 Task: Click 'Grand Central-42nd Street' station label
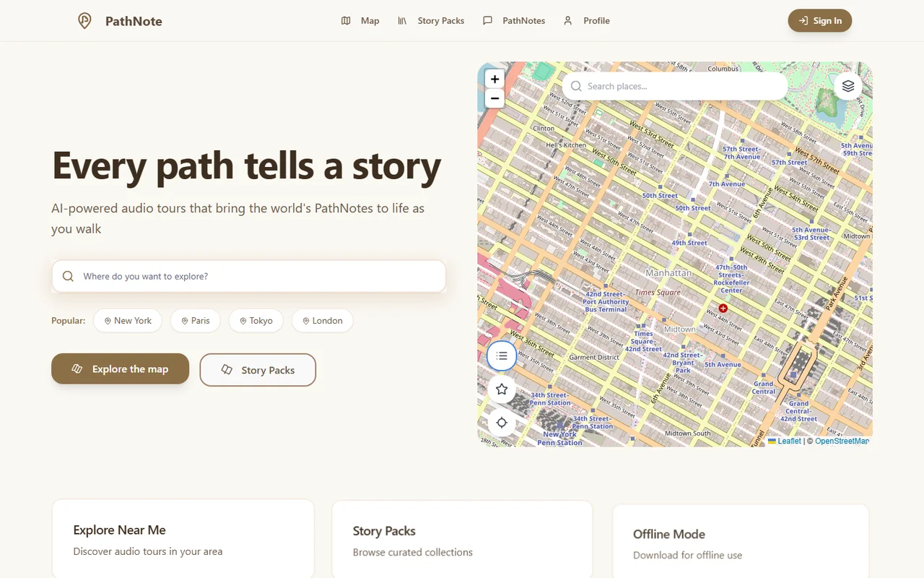tap(798, 411)
